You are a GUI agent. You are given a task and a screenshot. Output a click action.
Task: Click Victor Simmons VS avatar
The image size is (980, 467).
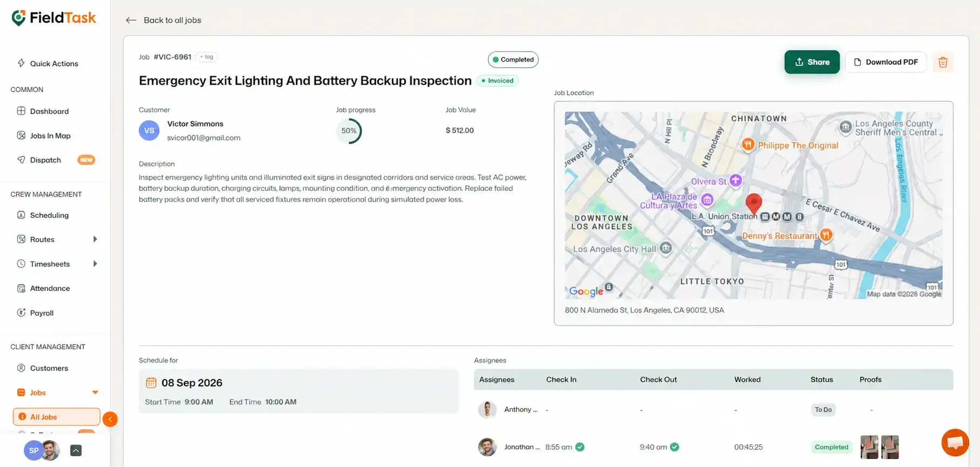(x=149, y=131)
